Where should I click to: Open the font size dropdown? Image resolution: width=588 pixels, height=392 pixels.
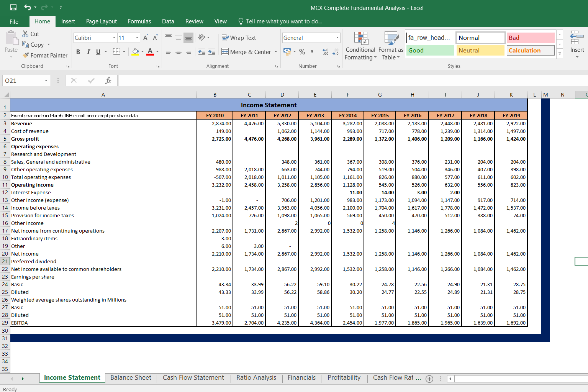coord(137,38)
